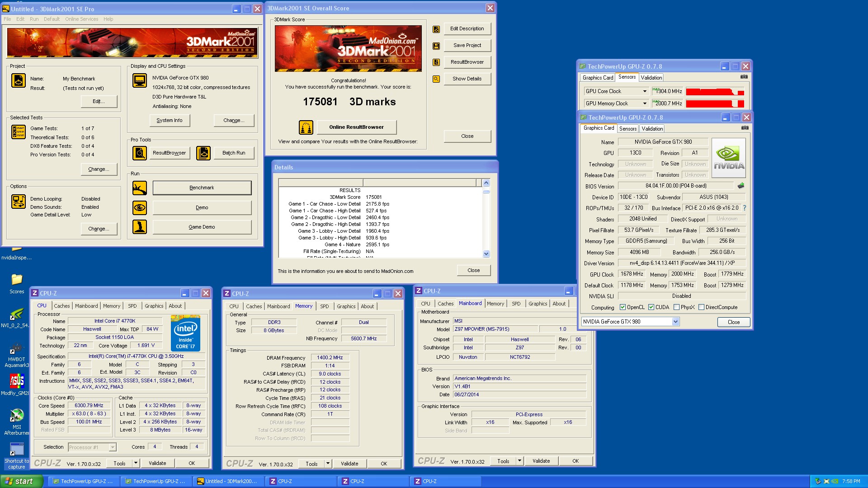Switch to Untitled - 3DMark2001 taskbar item
868x488 pixels.
228,481
